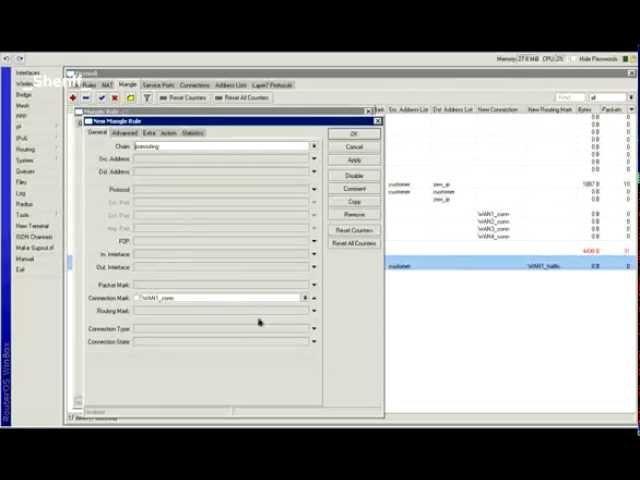This screenshot has height=480, width=640.
Task: Collapse the Connection Mark field
Action: (314, 298)
